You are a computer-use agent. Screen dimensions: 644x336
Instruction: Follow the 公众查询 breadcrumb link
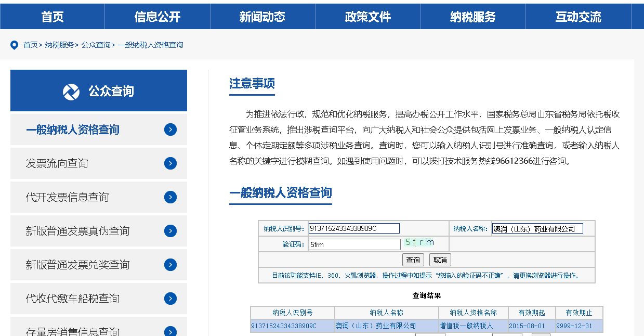pyautogui.click(x=96, y=45)
